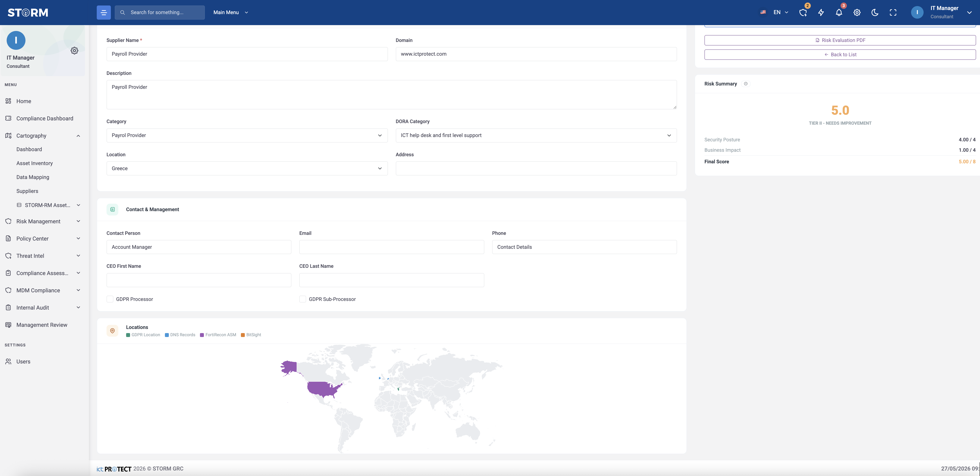
Task: Open the shield alerts icon with badge 2
Action: tap(803, 13)
